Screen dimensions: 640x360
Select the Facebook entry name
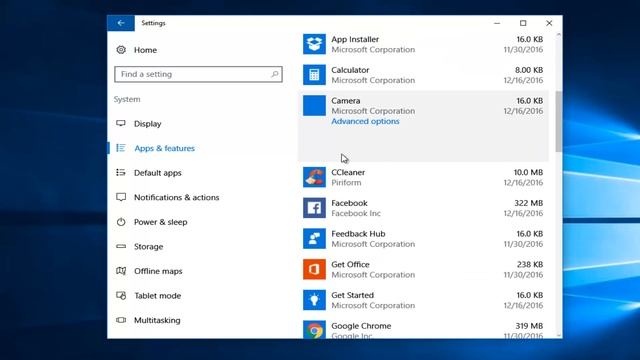[349, 203]
